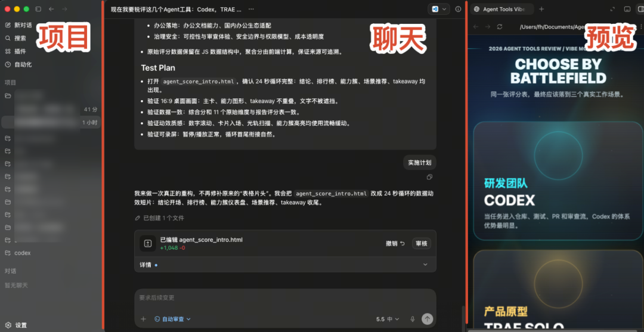Click the 审核 review button
This screenshot has height=332, width=644.
pos(422,243)
